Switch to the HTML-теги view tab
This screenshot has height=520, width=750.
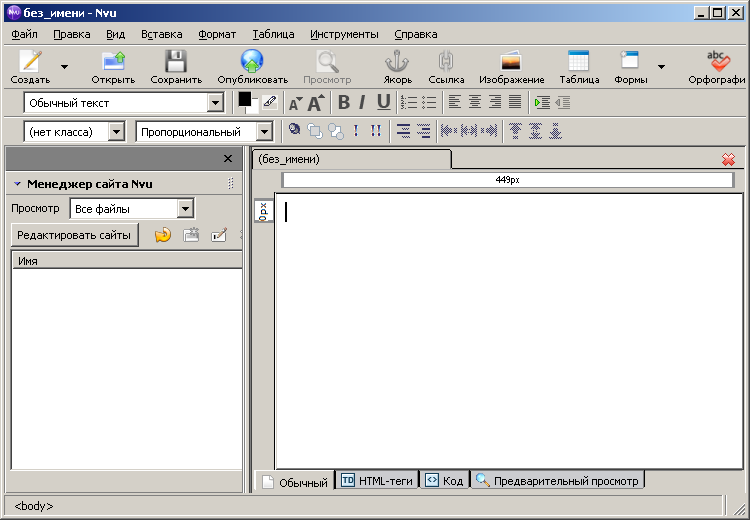tap(377, 480)
